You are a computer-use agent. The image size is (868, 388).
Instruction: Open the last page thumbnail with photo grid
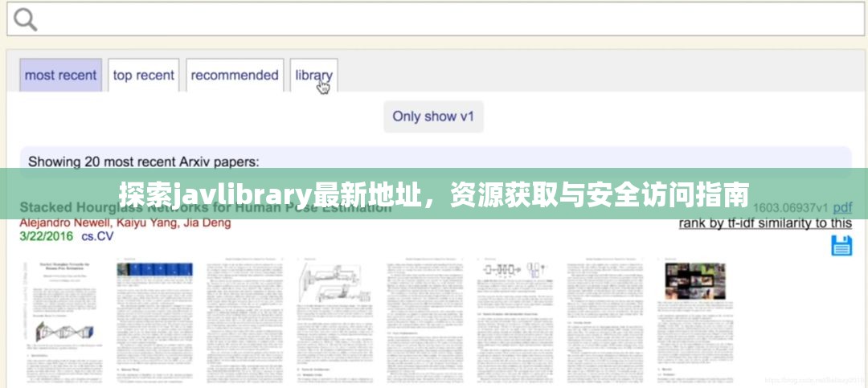click(x=695, y=321)
